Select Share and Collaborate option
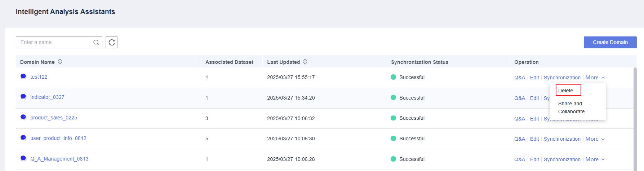This screenshot has width=644, height=171. [x=571, y=108]
